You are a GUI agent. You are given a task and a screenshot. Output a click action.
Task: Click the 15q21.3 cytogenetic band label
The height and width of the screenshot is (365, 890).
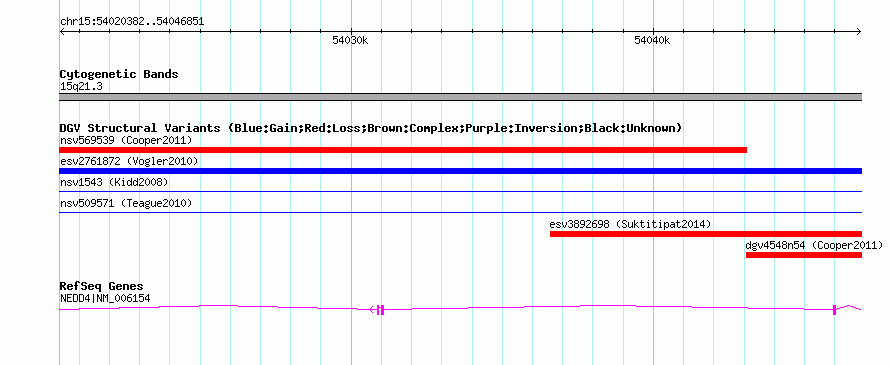tap(81, 86)
